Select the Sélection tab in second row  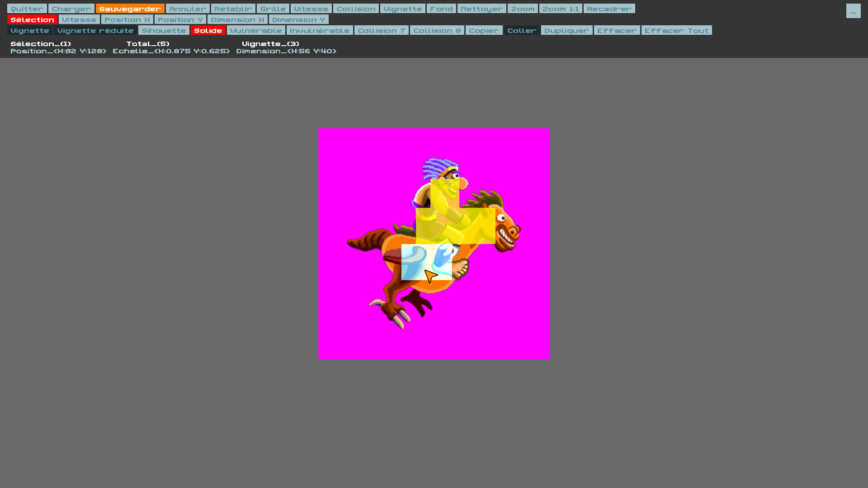(x=33, y=19)
